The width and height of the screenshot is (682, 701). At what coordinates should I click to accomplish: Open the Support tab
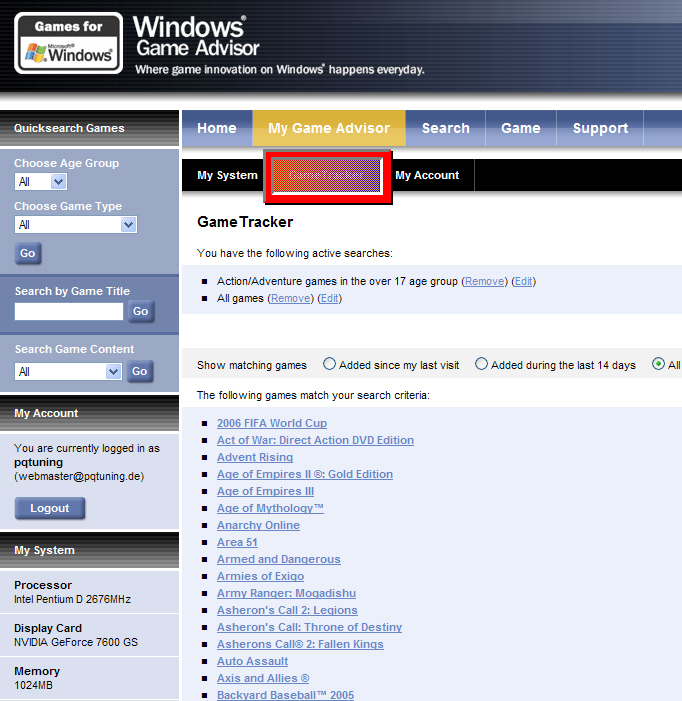point(600,128)
